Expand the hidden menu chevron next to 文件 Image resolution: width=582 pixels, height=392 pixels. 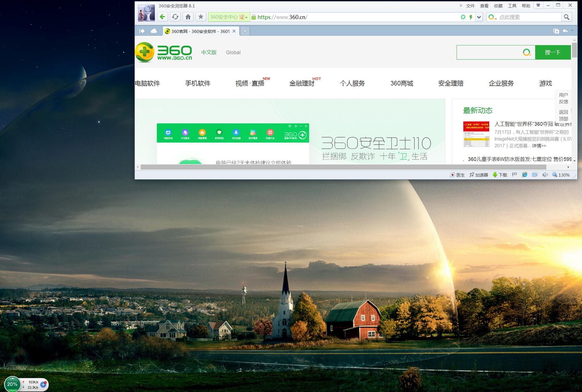(461, 5)
